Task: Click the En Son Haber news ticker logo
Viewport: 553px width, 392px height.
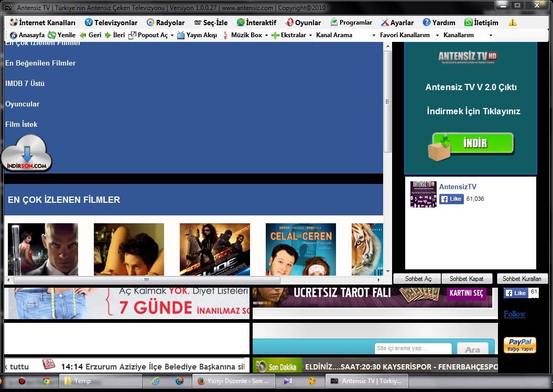Action: [49, 365]
